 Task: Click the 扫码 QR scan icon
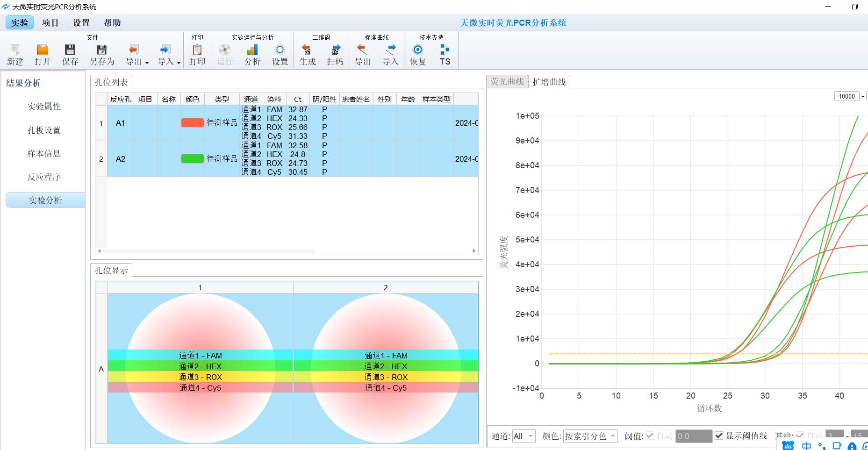tap(335, 50)
